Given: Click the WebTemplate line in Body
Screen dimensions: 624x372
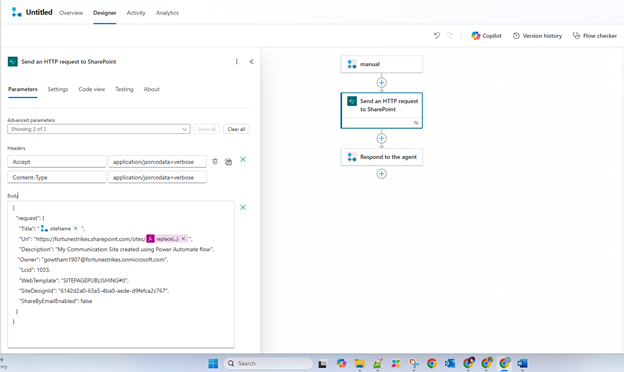Looking at the screenshot, I should 74,280.
